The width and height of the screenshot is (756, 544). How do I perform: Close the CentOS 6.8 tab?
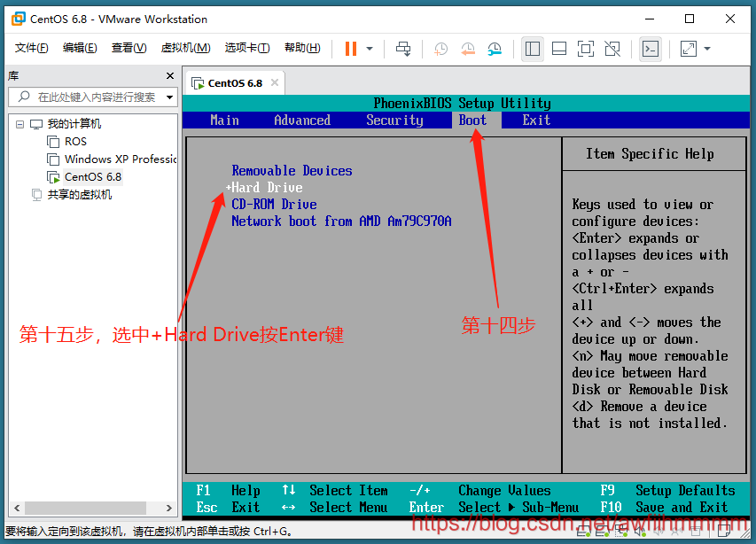(275, 83)
